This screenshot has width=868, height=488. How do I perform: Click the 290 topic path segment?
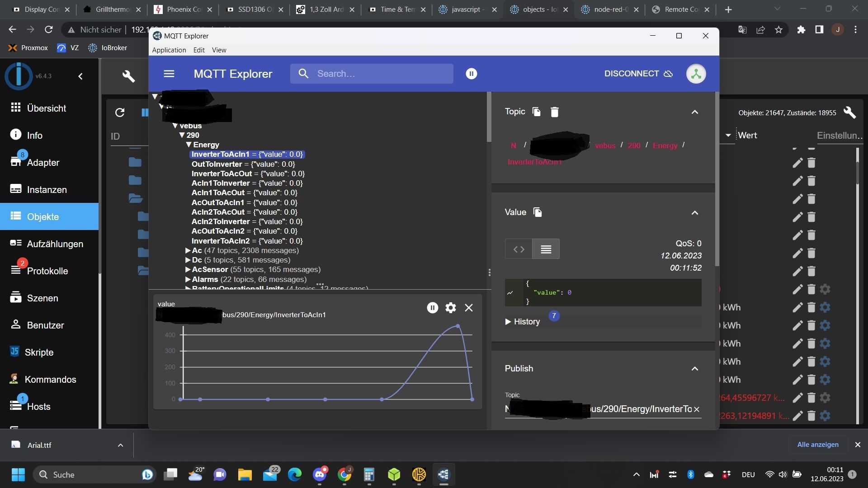pos(634,145)
